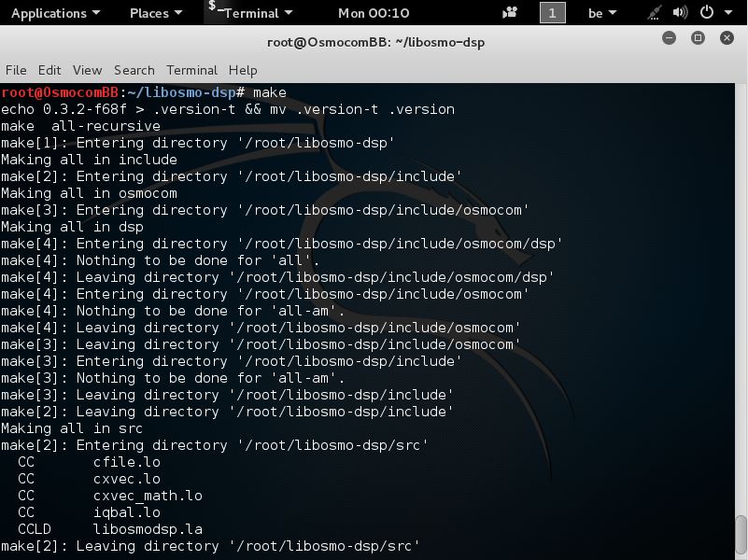
Task: Click the volume speaker icon
Action: (x=680, y=13)
